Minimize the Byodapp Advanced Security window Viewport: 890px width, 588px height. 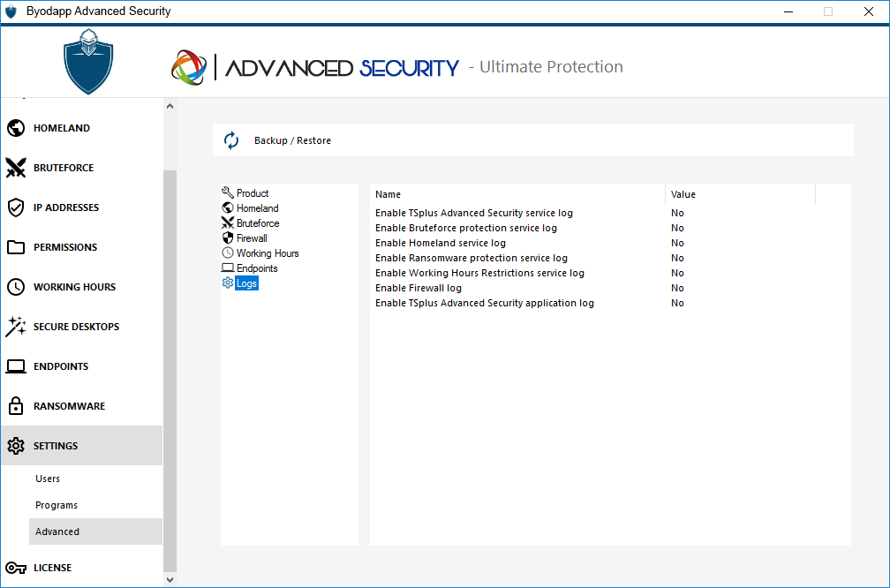788,11
